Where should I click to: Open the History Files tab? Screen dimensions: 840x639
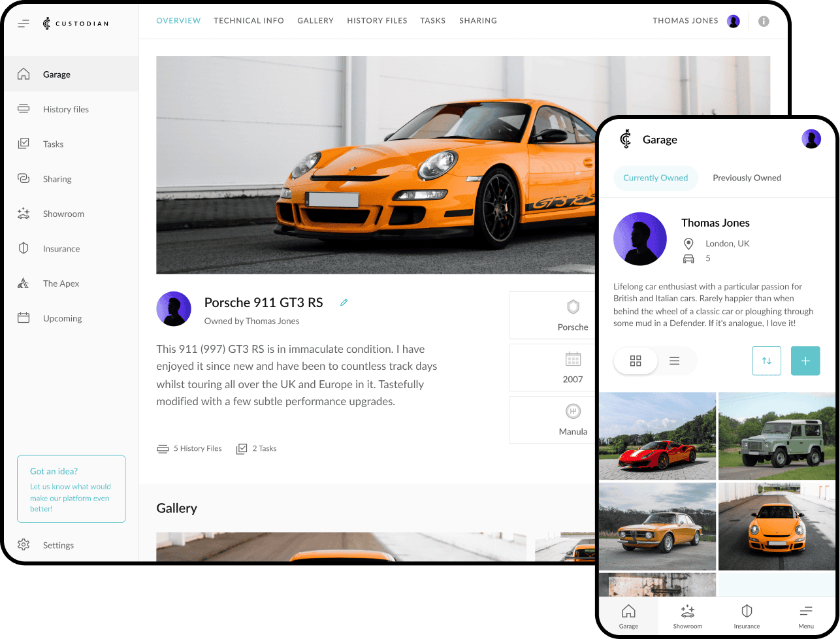pos(377,21)
